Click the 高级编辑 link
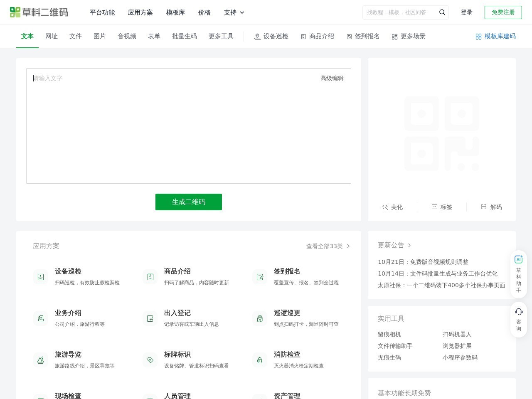The width and height of the screenshot is (532, 399). 332,78
